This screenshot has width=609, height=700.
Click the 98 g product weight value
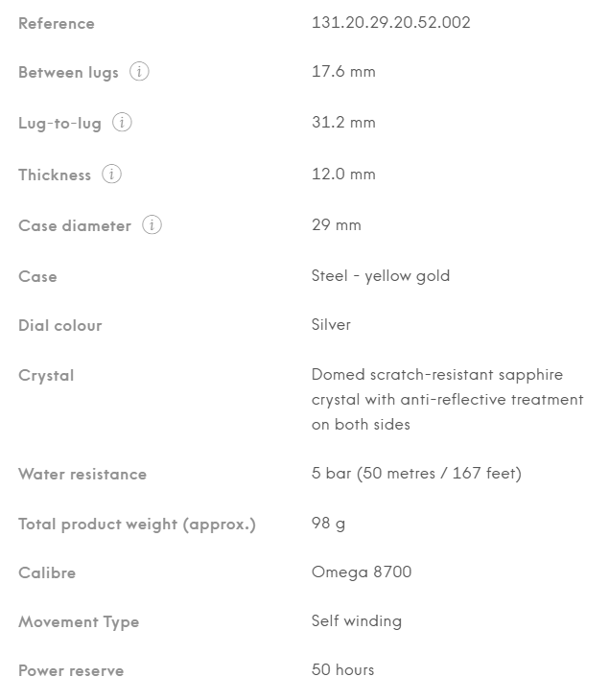pos(328,524)
